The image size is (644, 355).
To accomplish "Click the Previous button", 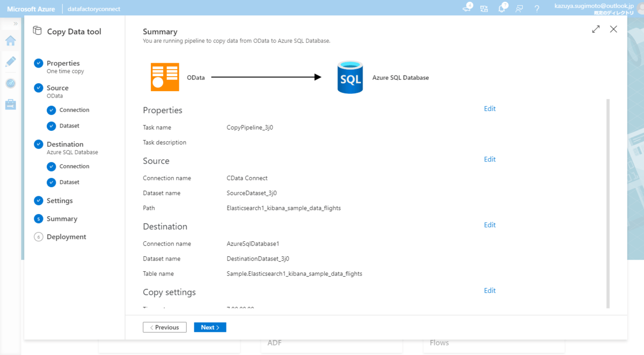I will 165,327.
